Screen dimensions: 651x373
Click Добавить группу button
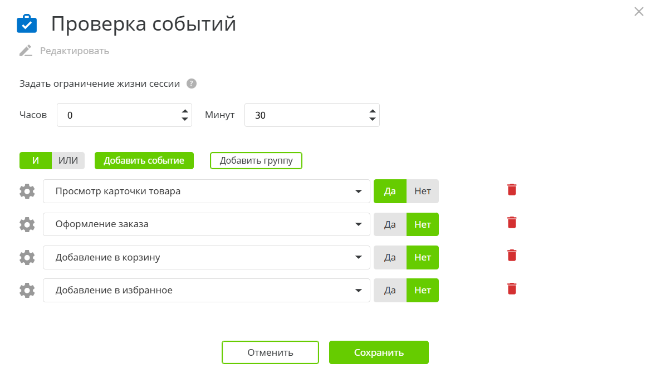256,160
